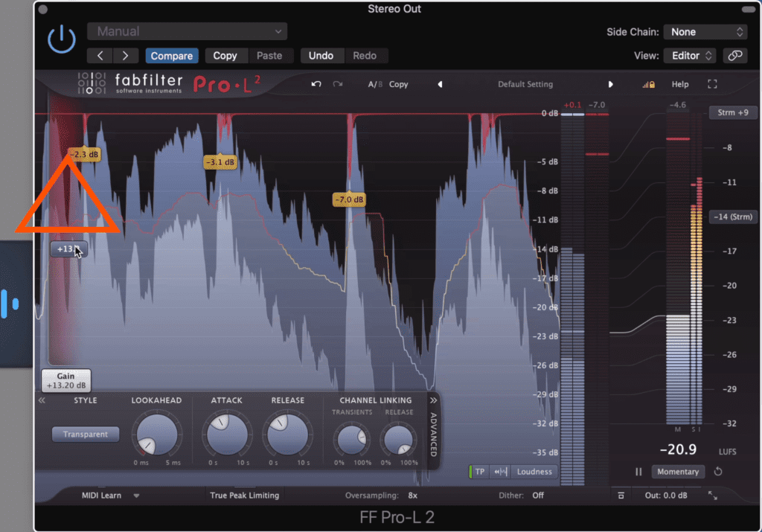Collapse panel with left double-chevron
Screen dimensions: 762x532
coord(42,400)
